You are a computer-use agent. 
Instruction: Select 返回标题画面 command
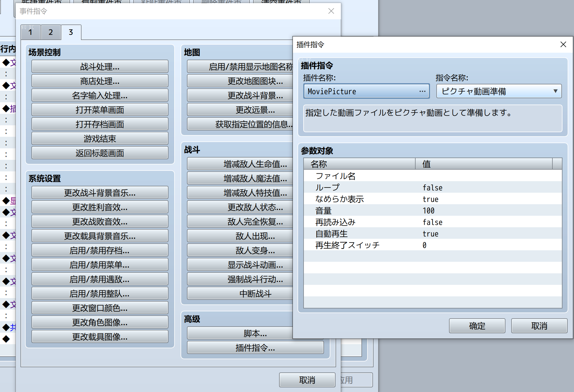tap(100, 153)
